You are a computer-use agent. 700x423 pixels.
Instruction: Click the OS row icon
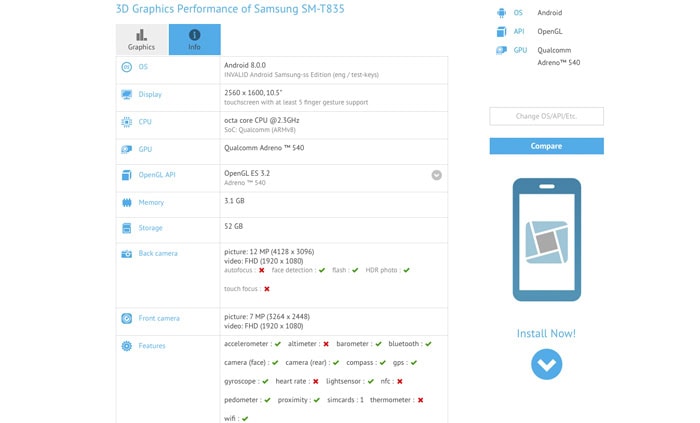pyautogui.click(x=127, y=67)
